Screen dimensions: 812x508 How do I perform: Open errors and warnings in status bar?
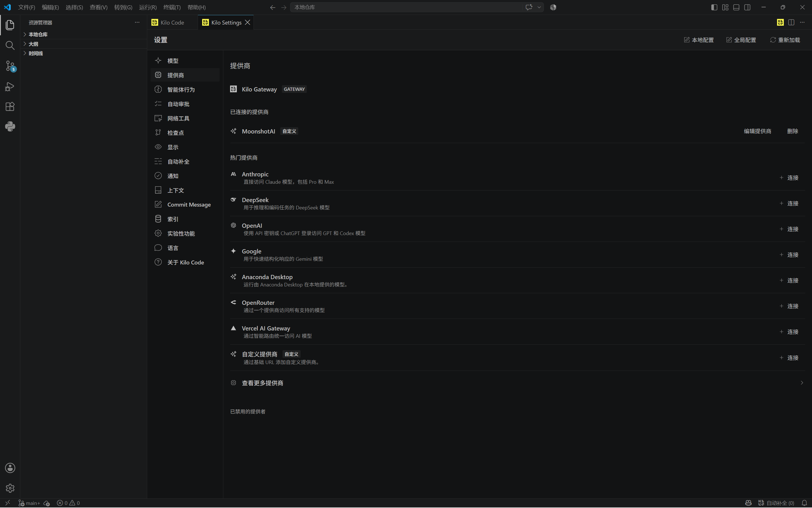(69, 503)
